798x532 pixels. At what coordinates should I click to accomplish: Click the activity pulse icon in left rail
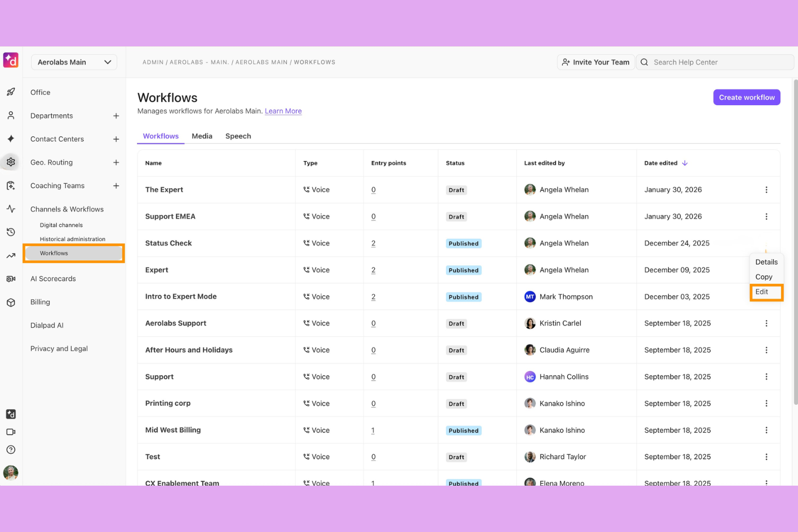point(11,209)
